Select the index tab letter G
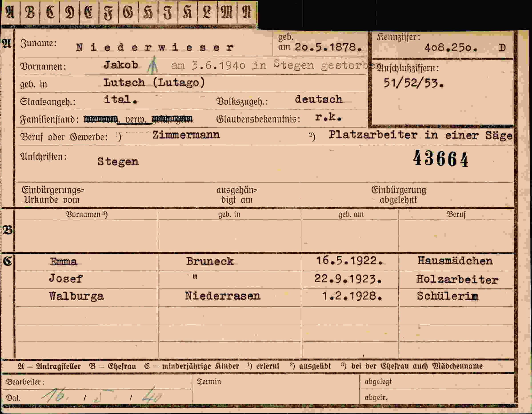The image size is (532, 414). click(x=128, y=12)
